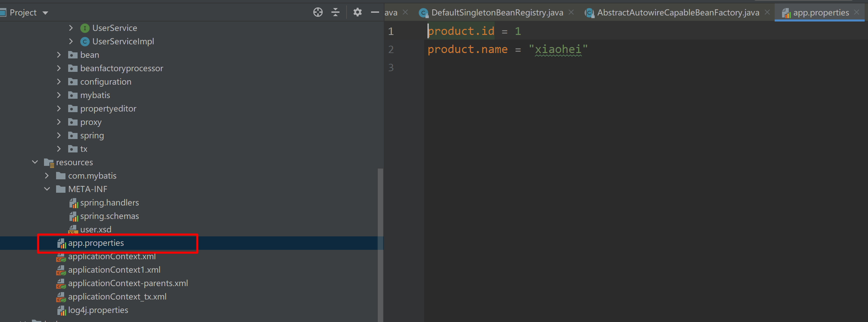Select the mybatis folder icon

coord(73,95)
